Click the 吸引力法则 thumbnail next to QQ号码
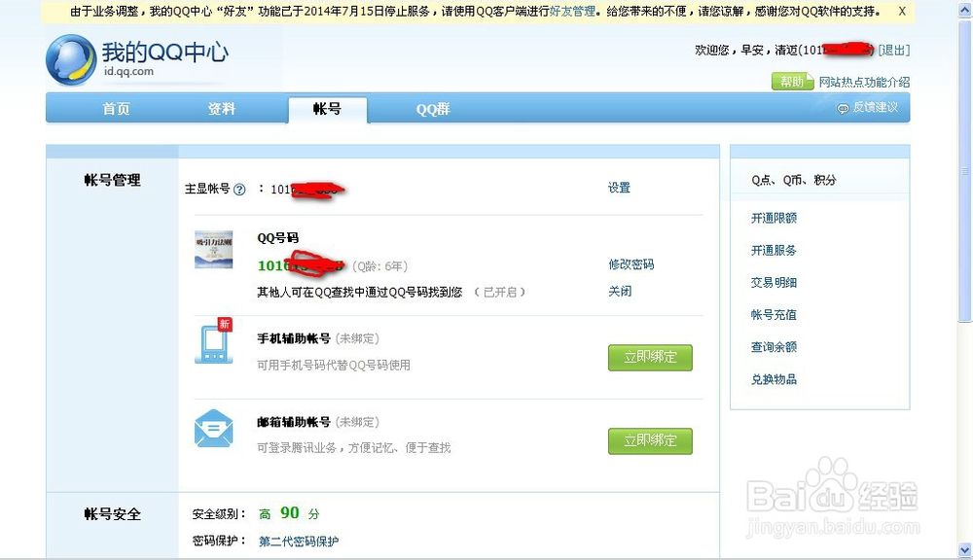The height and width of the screenshot is (560, 973). (x=215, y=251)
